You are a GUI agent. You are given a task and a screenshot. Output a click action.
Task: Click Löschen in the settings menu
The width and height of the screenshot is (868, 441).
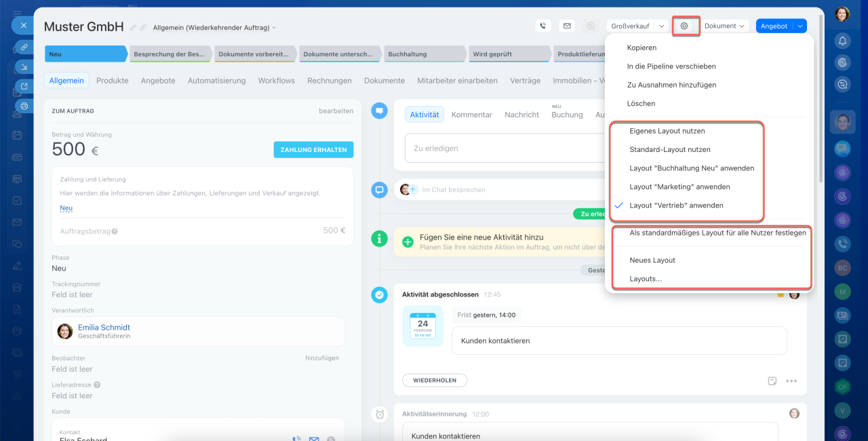coord(641,104)
